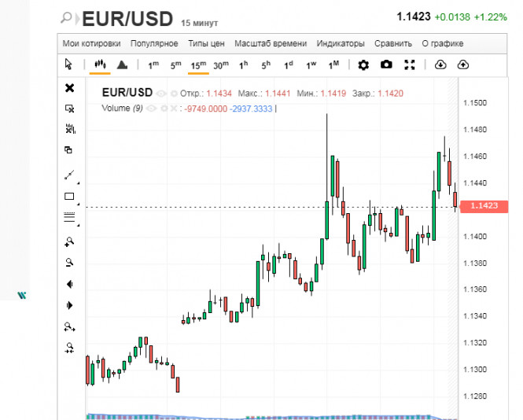The height and width of the screenshot is (420, 523).
Task: Open the Сравнить menu
Action: click(x=393, y=44)
